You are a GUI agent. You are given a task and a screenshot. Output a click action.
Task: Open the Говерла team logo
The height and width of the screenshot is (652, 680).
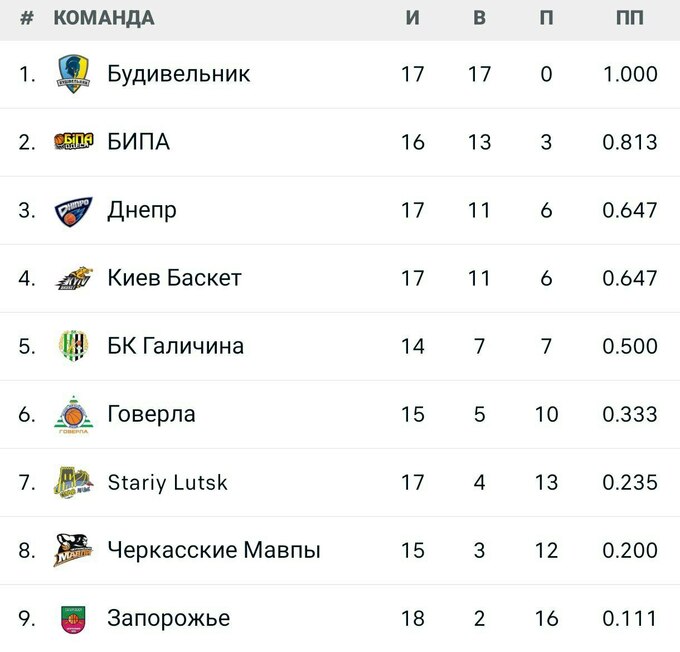point(74,414)
